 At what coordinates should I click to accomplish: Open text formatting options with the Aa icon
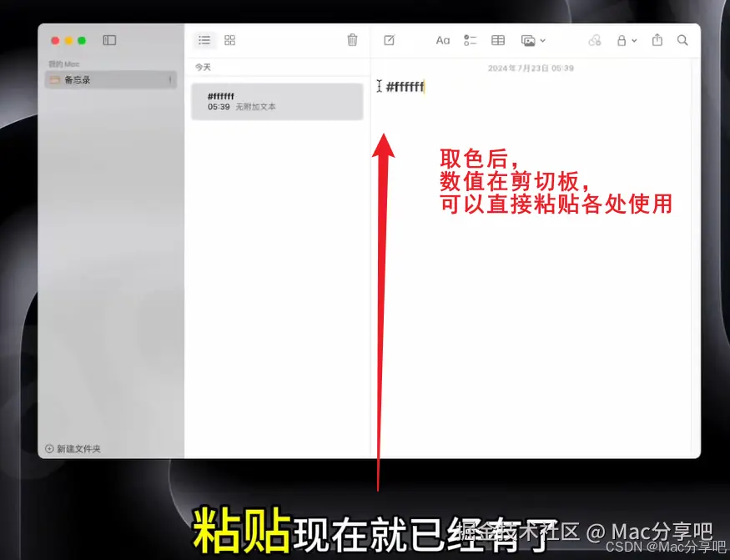tap(442, 39)
